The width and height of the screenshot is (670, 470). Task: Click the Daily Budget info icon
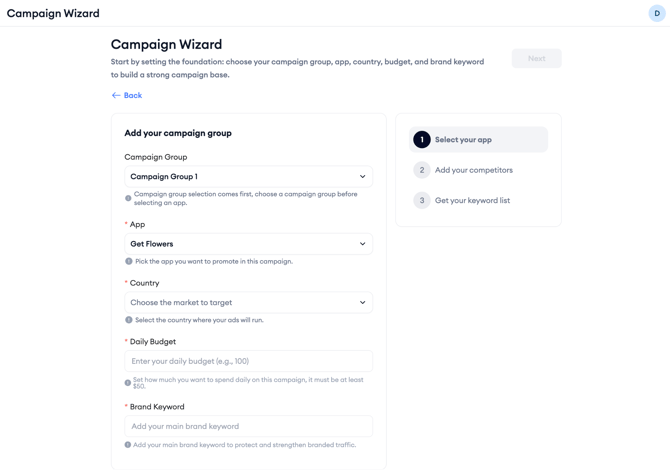tap(128, 382)
